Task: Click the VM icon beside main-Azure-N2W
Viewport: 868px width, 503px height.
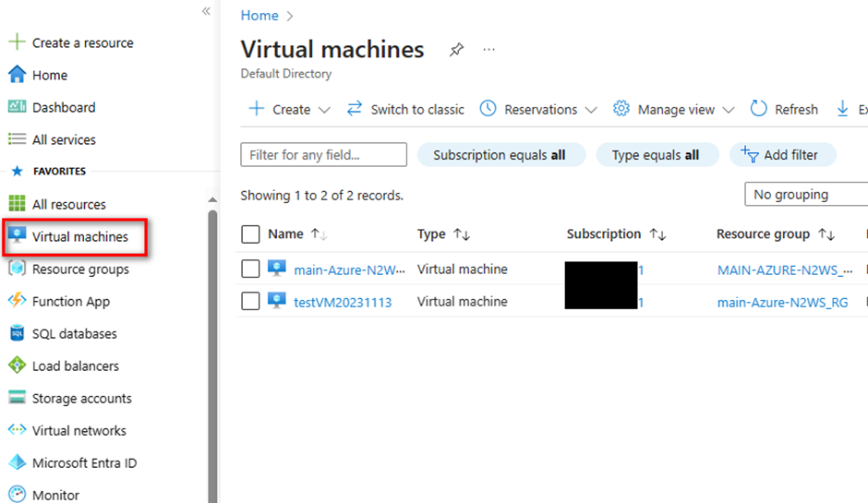Action: click(x=277, y=269)
